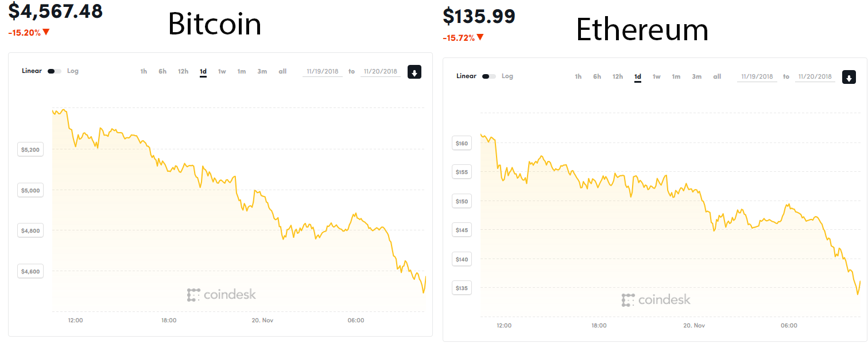Click the coindesk logo on Bitcoin chart
868x343 pixels.
coord(222,295)
